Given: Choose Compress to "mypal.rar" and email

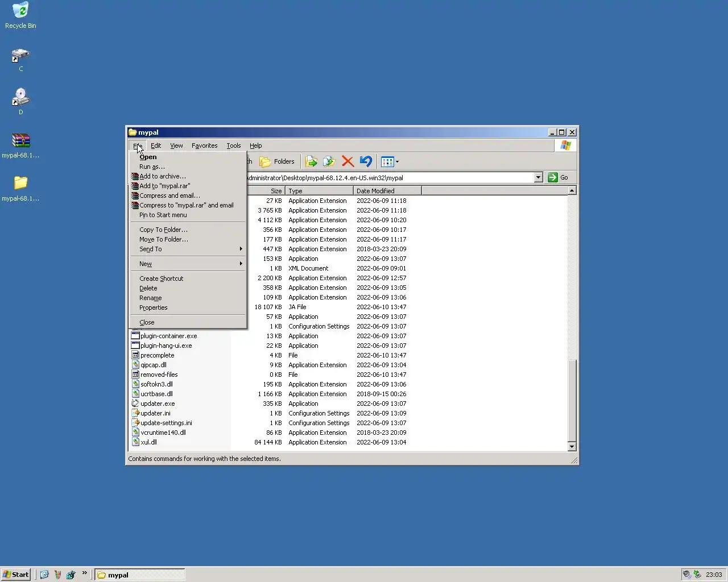Looking at the screenshot, I should (188, 205).
